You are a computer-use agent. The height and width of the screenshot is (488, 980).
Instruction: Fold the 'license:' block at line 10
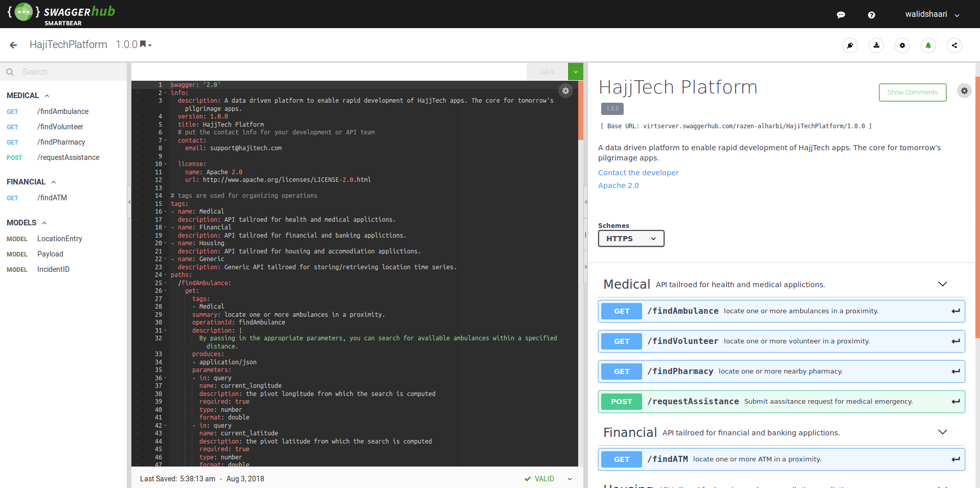[165, 164]
